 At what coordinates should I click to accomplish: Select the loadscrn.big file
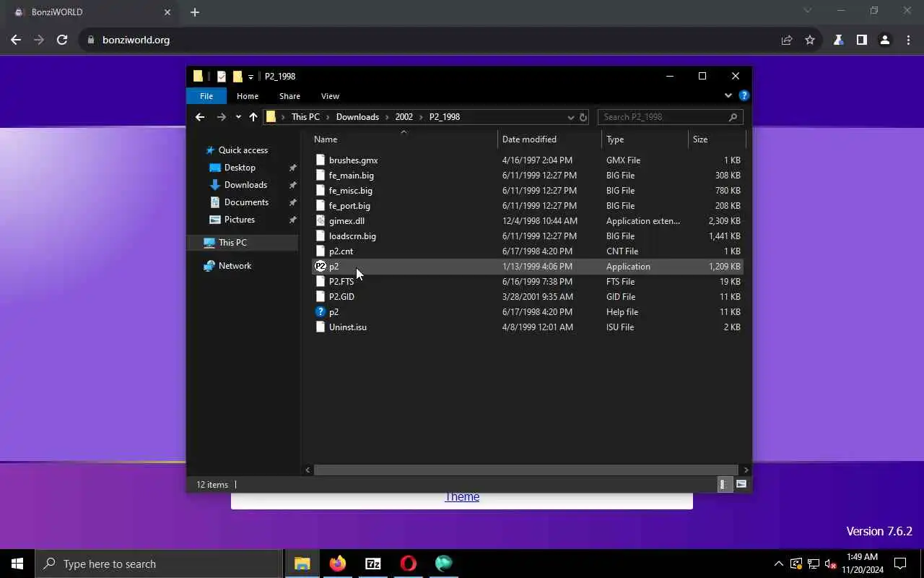tap(527, 236)
